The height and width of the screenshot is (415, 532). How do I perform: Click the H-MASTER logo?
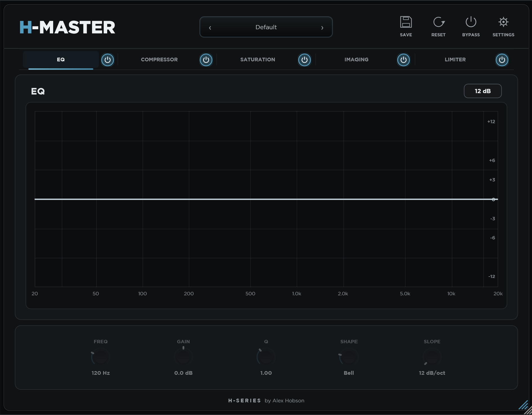67,27
